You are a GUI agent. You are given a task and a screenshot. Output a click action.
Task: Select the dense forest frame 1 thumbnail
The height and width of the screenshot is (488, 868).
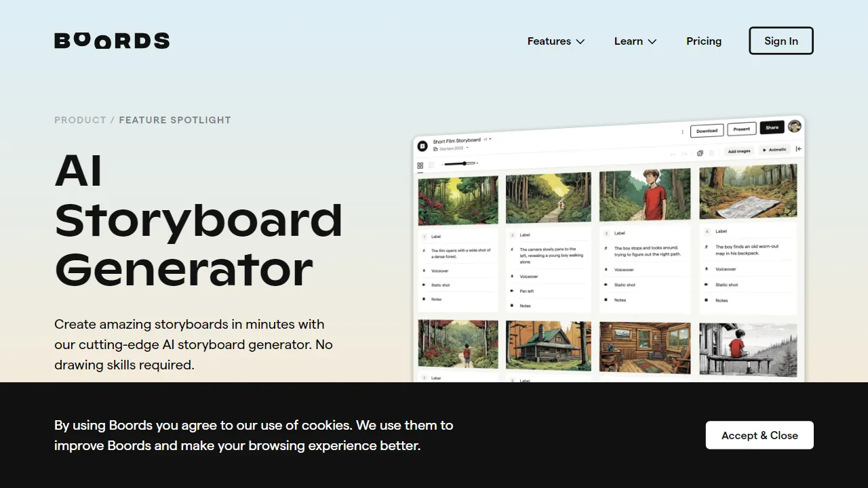[458, 200]
